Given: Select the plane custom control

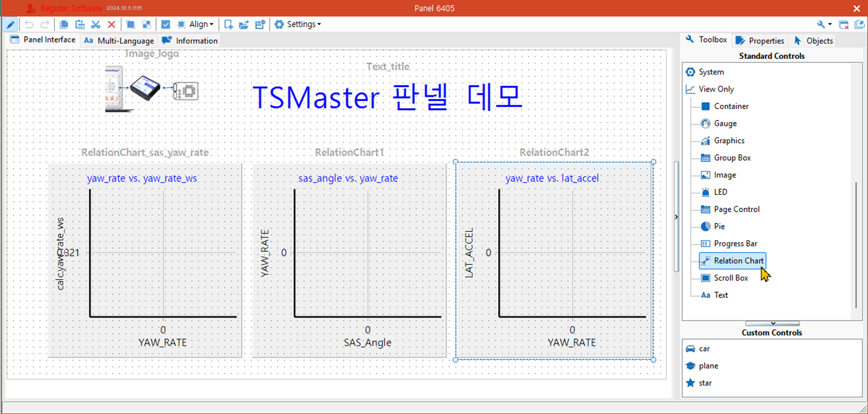Looking at the screenshot, I should [702, 366].
